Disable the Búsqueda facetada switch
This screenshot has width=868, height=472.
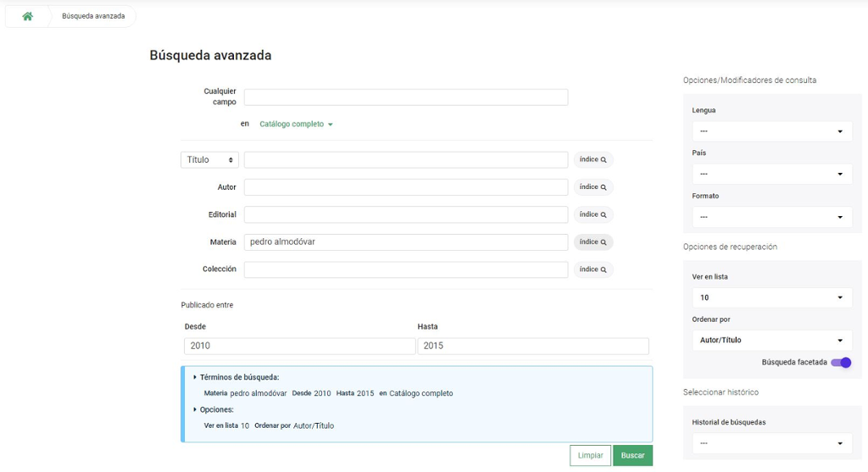point(840,363)
